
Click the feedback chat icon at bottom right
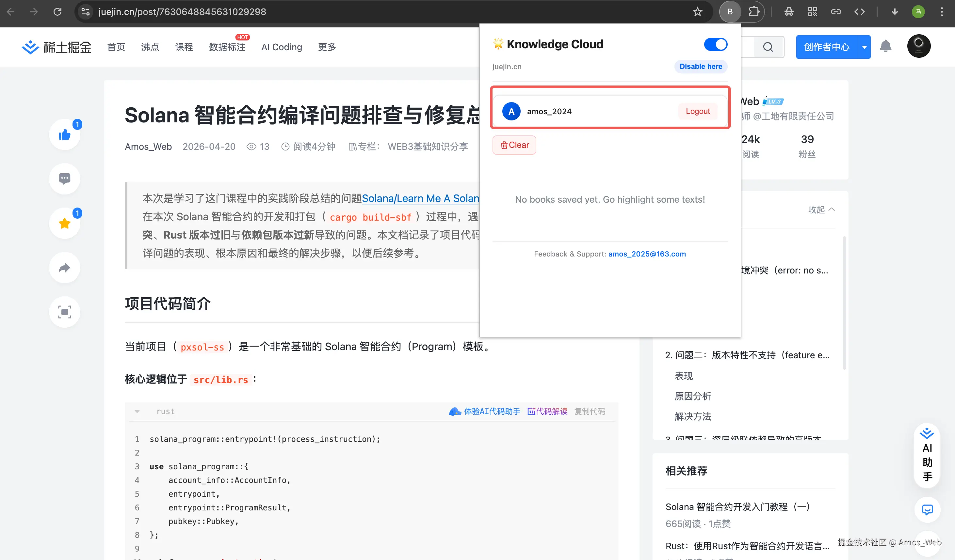(x=927, y=510)
